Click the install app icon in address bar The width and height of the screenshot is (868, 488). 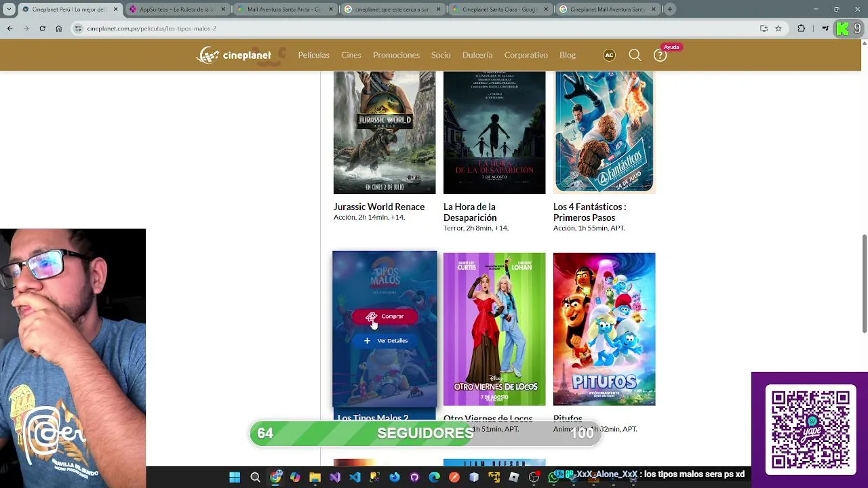pos(764,28)
